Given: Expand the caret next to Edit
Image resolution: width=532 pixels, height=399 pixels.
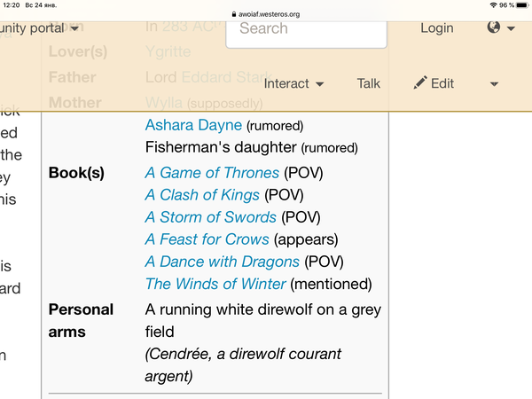Looking at the screenshot, I should [495, 84].
